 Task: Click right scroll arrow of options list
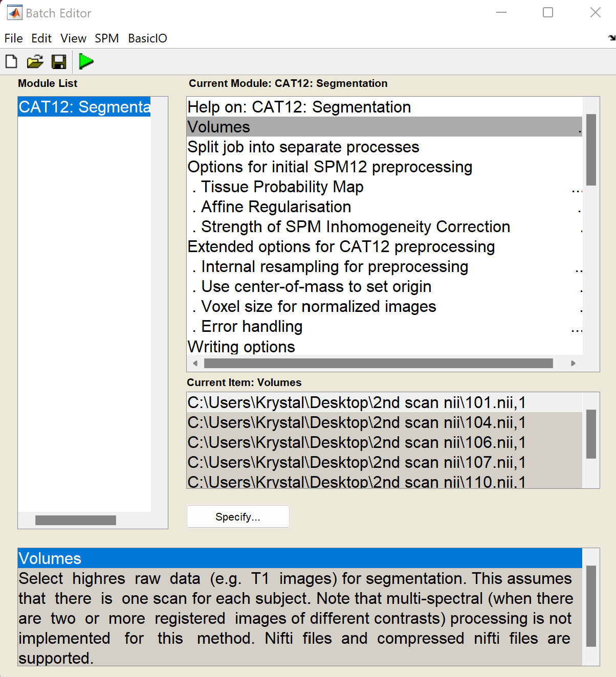(x=573, y=363)
